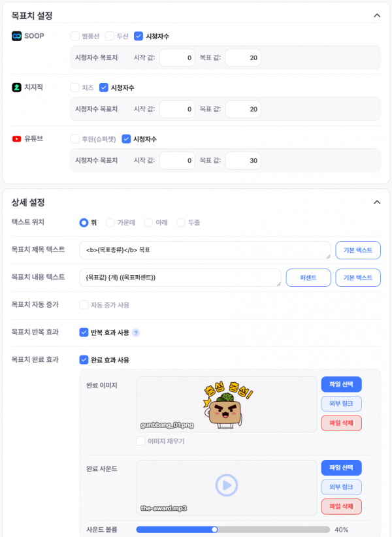This screenshot has height=537, width=392.
Task: Collapse the 상세 설정 section
Action: point(377,202)
